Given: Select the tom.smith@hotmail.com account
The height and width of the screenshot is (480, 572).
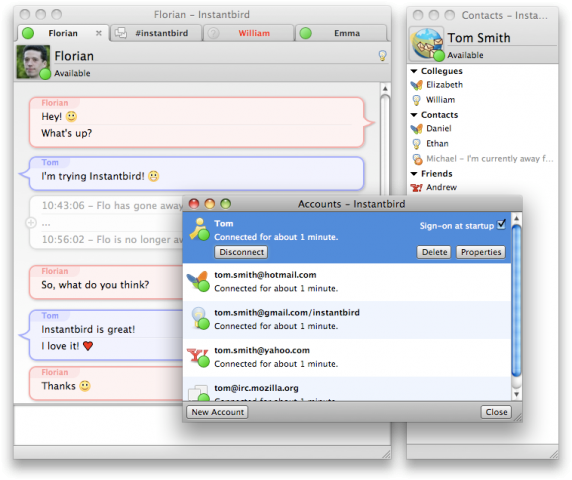Looking at the screenshot, I should pyautogui.click(x=347, y=282).
